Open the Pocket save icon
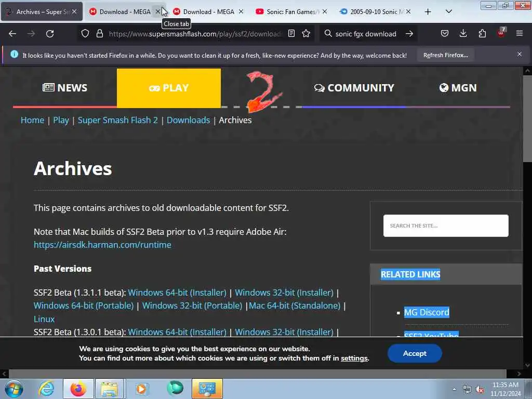Viewport: 532px width, 399px height. (445, 34)
